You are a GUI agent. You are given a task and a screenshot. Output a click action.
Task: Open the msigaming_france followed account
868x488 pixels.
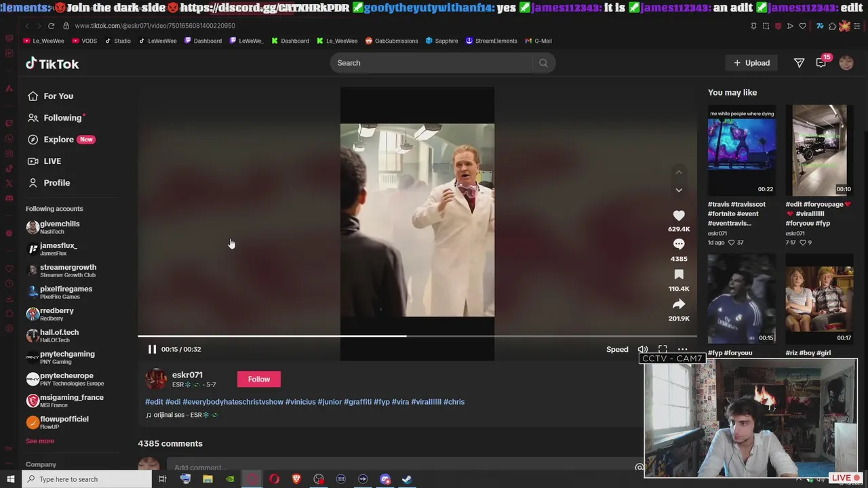pyautogui.click(x=65, y=401)
